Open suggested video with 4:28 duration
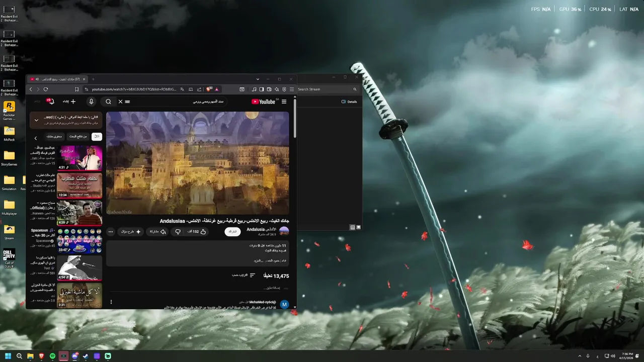The width and height of the screenshot is (644, 362). click(79, 213)
